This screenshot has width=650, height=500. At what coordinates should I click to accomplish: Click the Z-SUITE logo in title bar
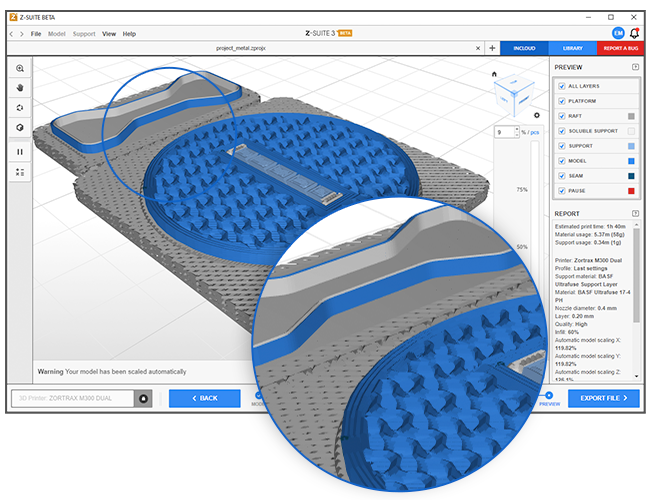[13, 17]
